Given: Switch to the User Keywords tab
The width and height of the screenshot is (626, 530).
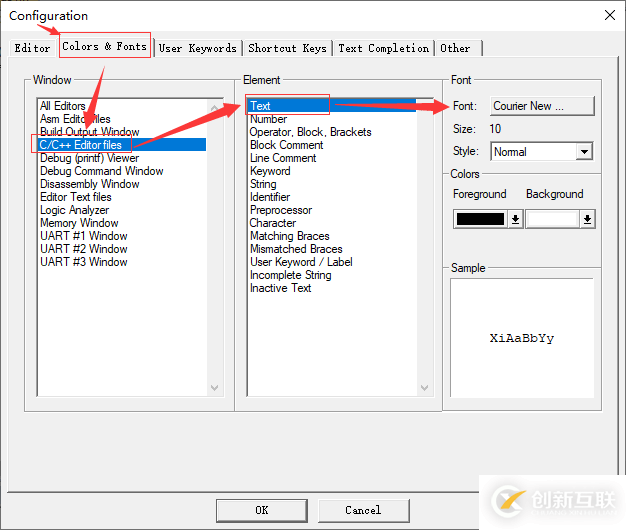Looking at the screenshot, I should pyautogui.click(x=198, y=48).
